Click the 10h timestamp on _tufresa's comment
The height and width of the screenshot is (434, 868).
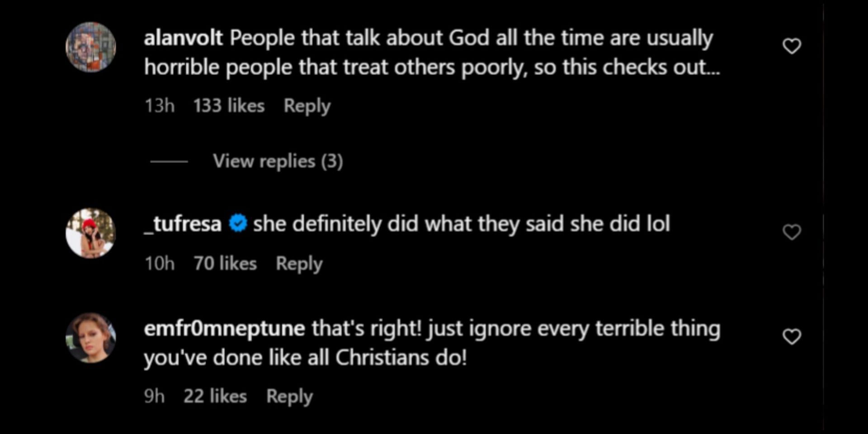coord(159,264)
